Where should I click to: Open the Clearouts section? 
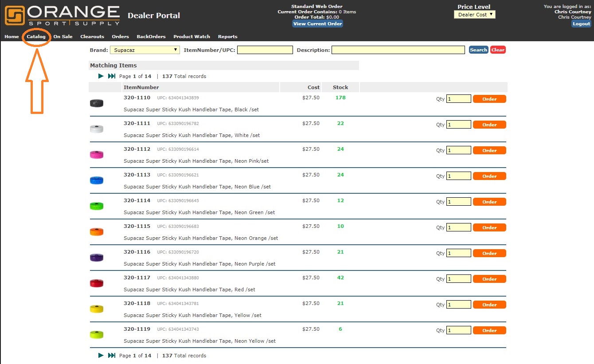pyautogui.click(x=92, y=37)
